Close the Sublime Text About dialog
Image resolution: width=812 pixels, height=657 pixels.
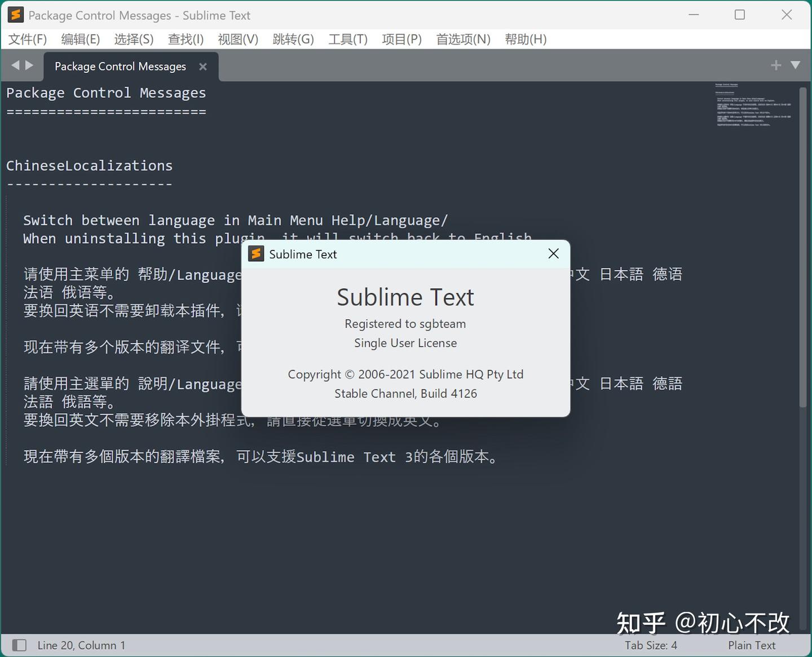[553, 254]
